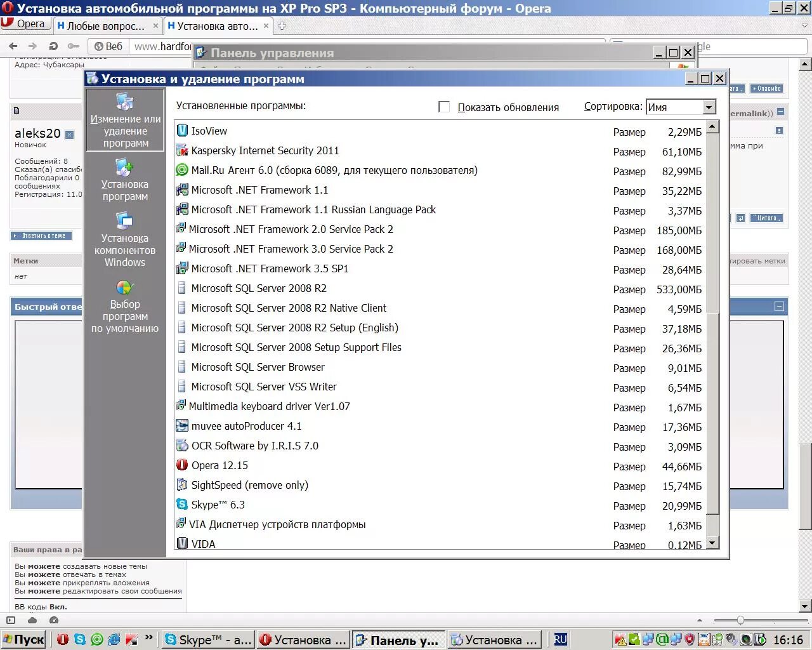Reload the page in Opera
The height and width of the screenshot is (650, 812).
tap(53, 46)
